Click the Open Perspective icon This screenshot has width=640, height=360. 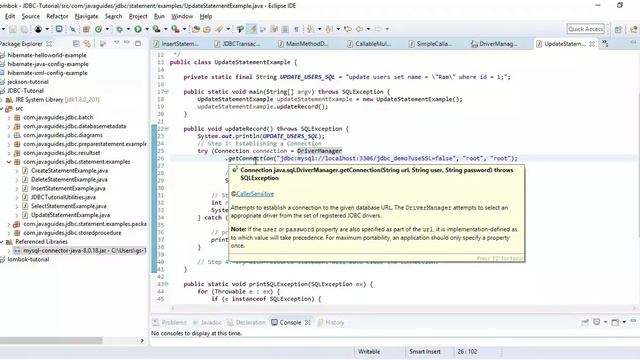[x=618, y=29]
